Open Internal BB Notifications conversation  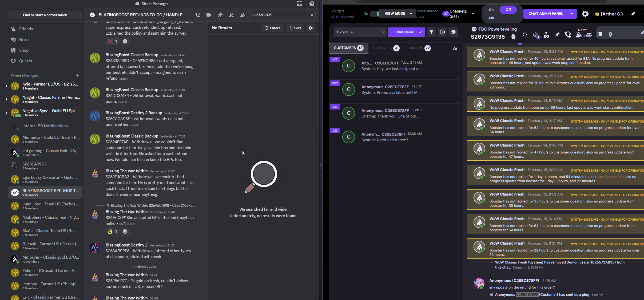[x=45, y=126]
